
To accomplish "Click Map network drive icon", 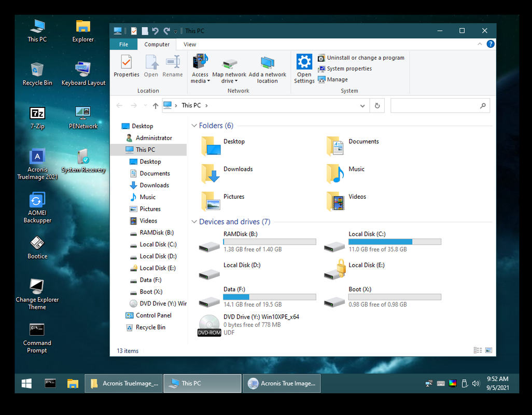I will pos(229,68).
